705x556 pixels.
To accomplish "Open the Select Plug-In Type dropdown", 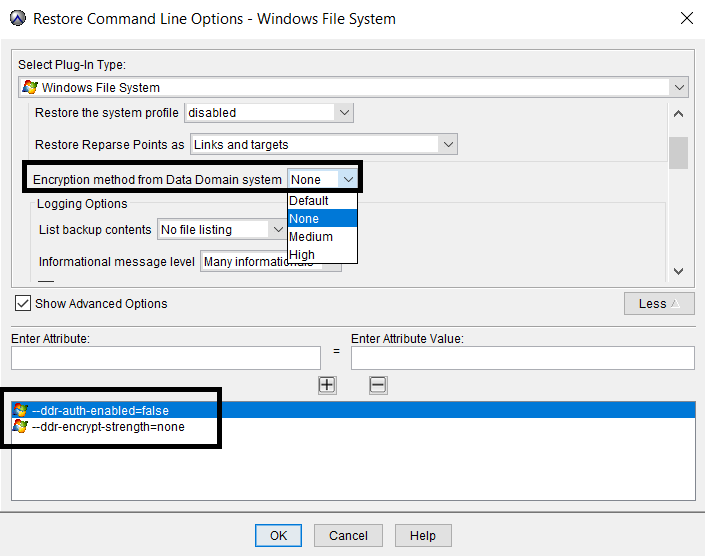I will click(x=680, y=88).
